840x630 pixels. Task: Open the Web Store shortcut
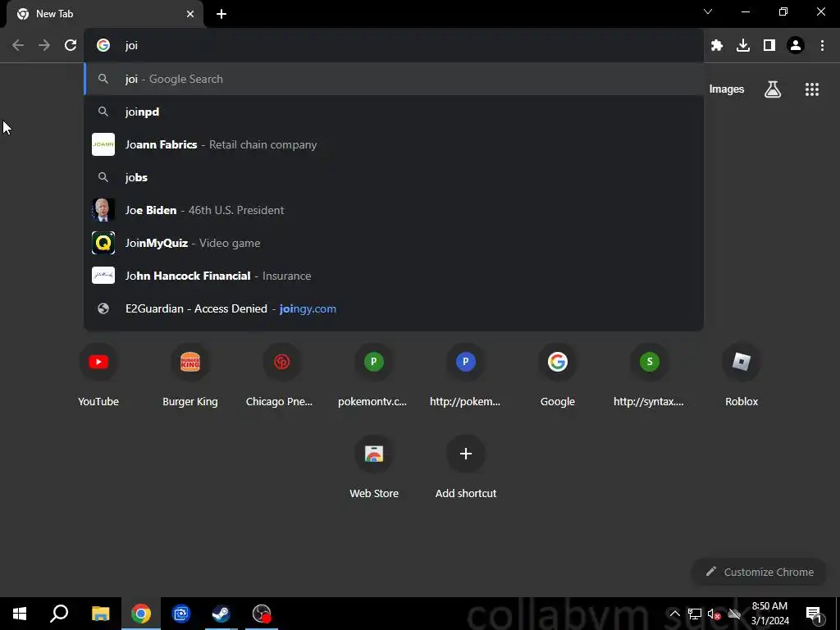[374, 468]
